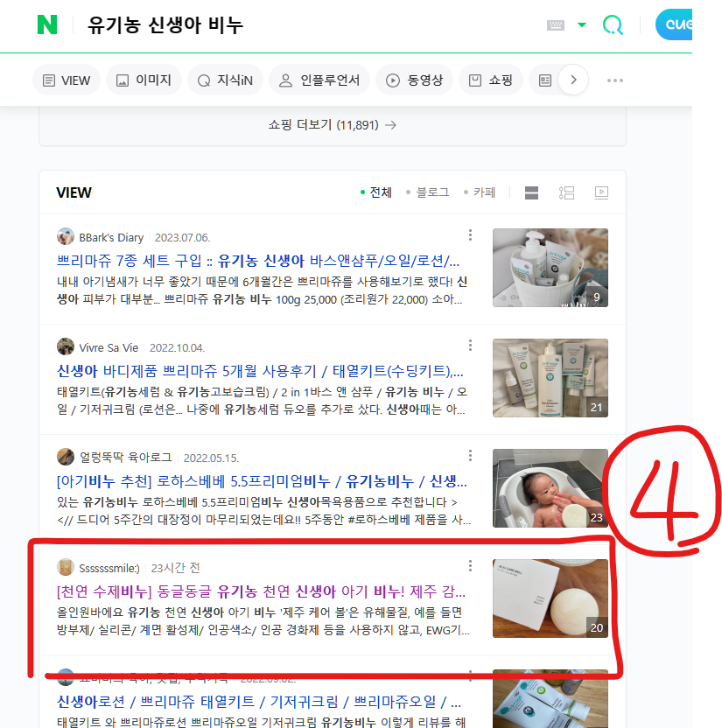Switch to the 지식iN tab

pyautogui.click(x=225, y=80)
